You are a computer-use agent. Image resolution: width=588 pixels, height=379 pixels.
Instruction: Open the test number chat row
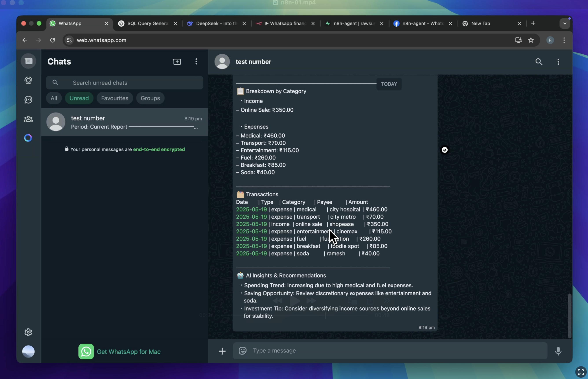tap(125, 122)
